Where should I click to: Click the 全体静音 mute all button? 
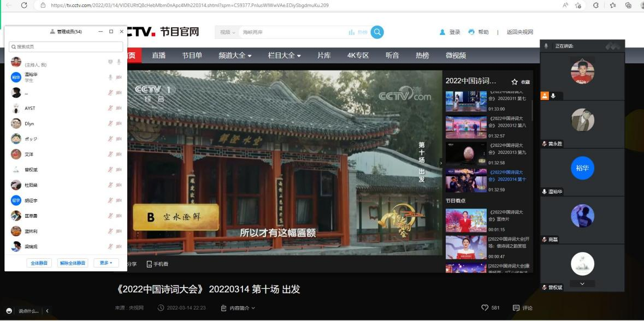click(x=39, y=263)
